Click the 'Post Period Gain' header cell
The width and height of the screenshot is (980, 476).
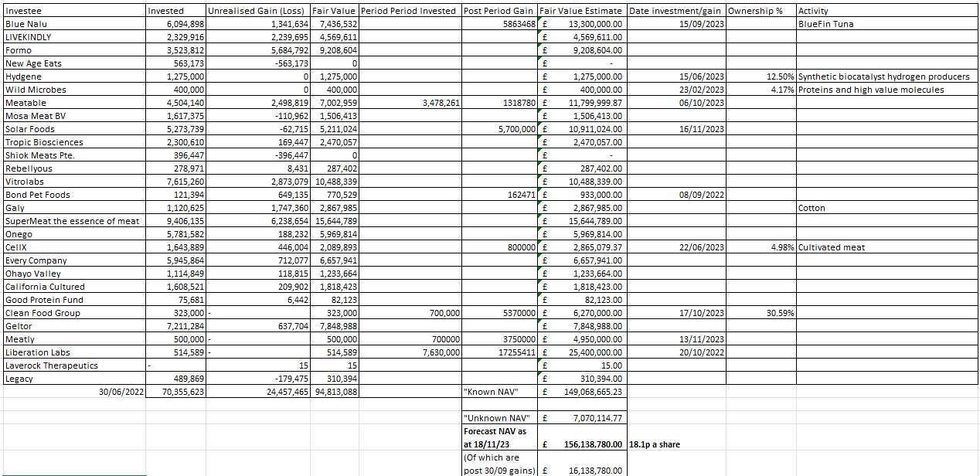point(499,11)
